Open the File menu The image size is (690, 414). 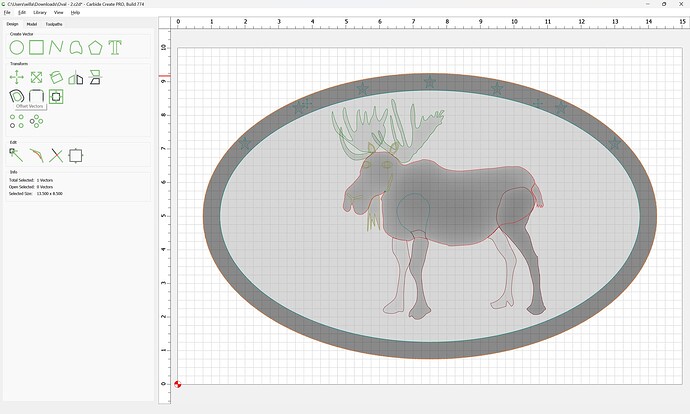pos(7,12)
